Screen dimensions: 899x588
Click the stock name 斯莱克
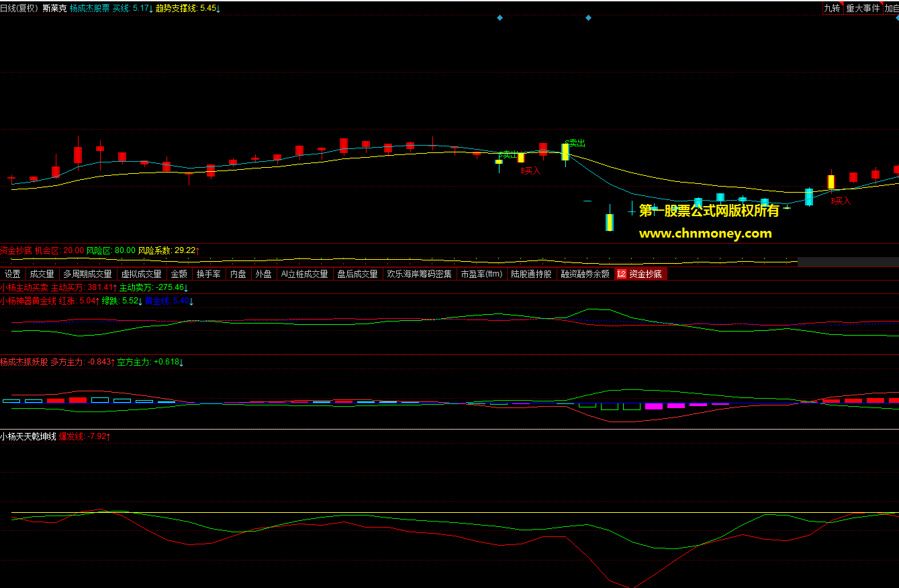click(x=54, y=9)
